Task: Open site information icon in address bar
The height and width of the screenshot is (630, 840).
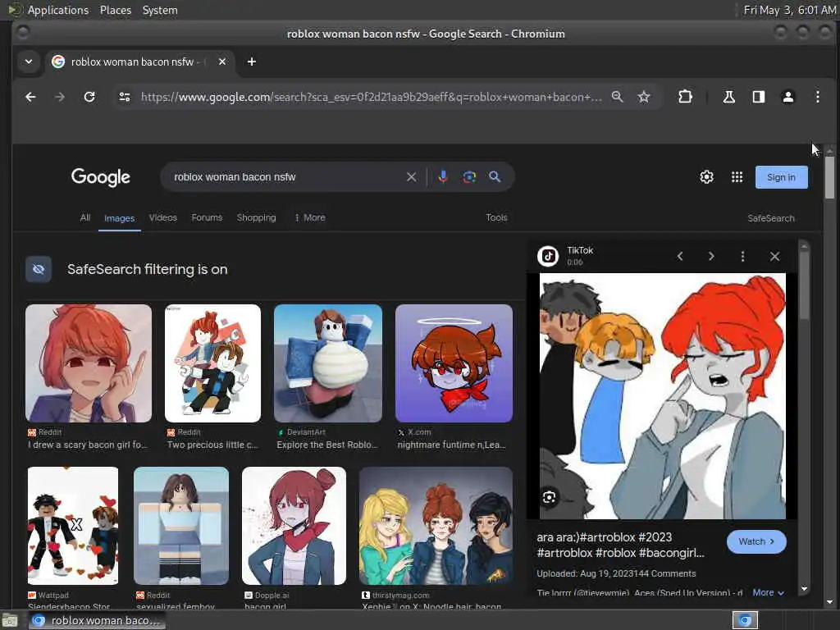Action: tap(125, 97)
